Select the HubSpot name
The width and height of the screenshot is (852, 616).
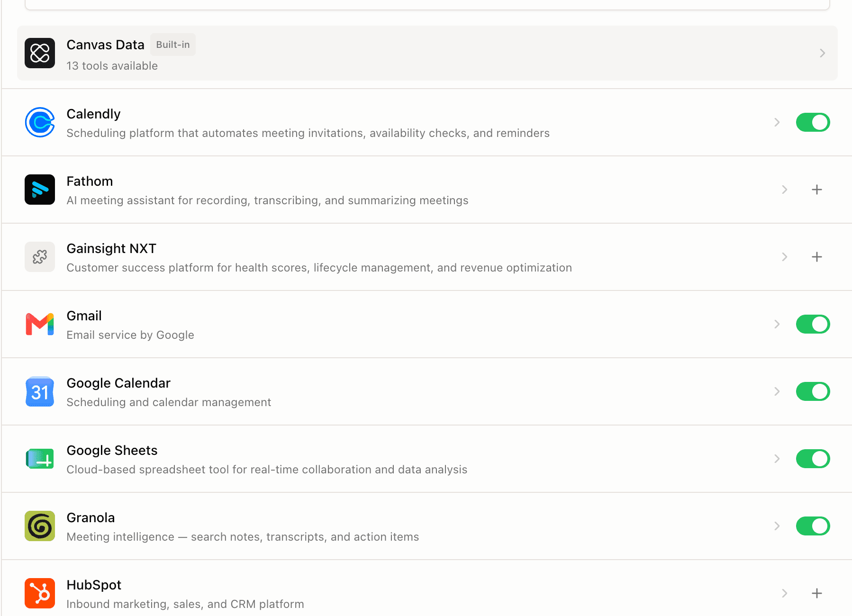coord(94,585)
